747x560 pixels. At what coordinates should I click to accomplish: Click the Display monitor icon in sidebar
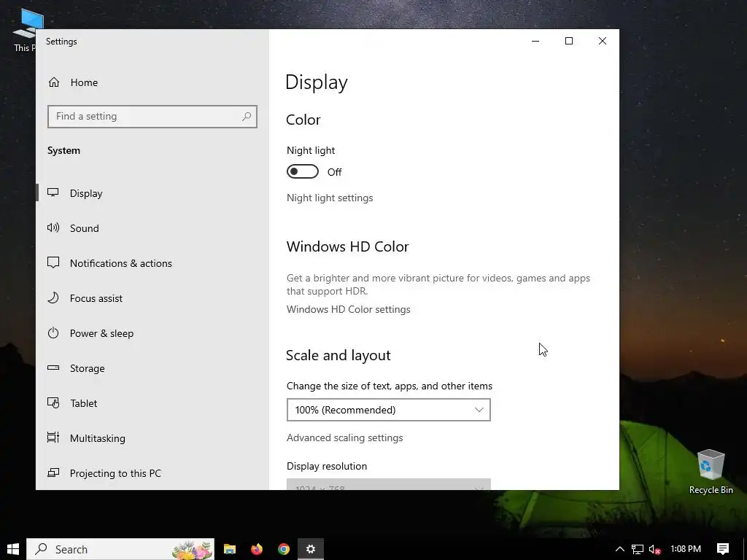53,192
